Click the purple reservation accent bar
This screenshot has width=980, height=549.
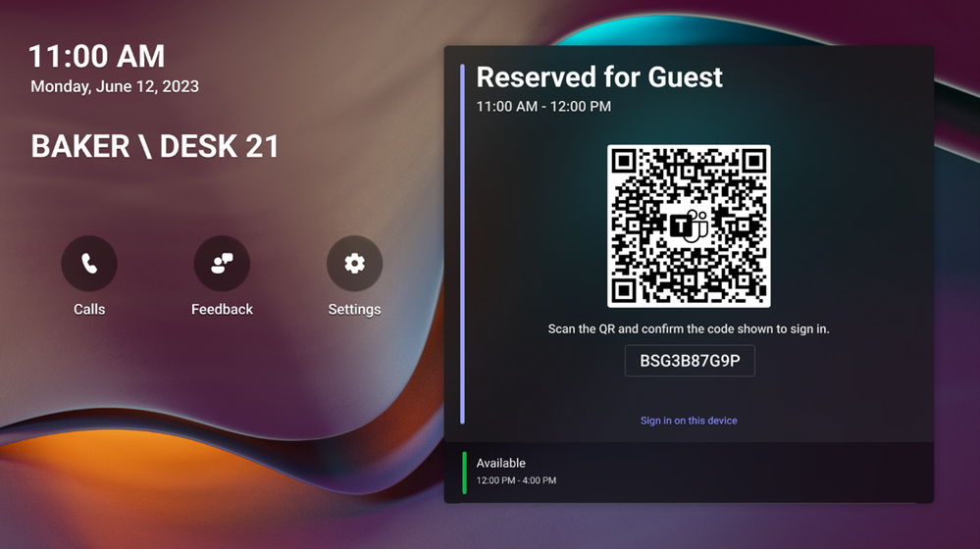click(462, 244)
